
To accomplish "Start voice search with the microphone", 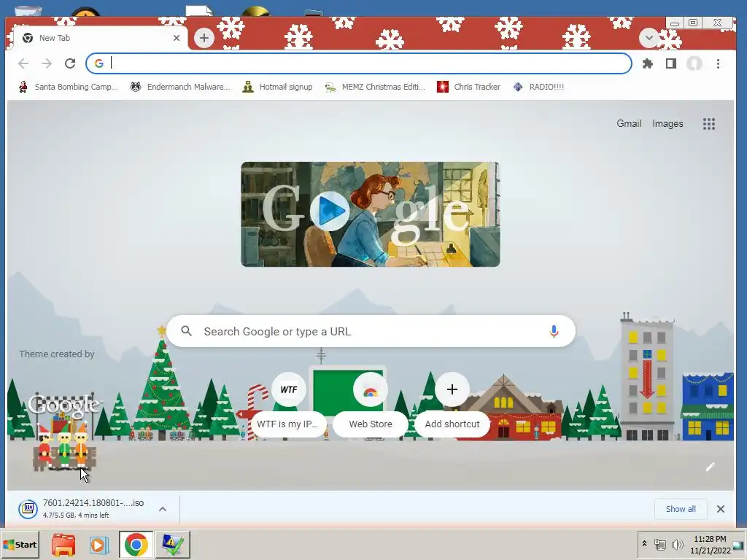I will tap(554, 331).
